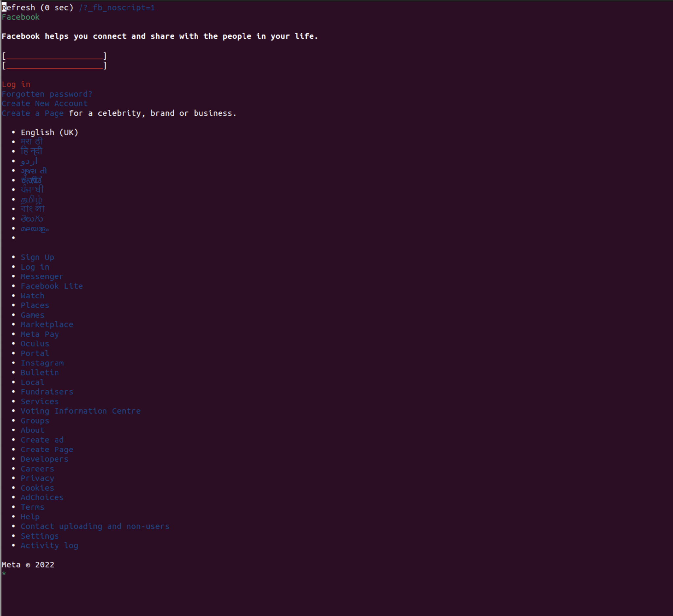Open the Sign Up link
Image resolution: width=673 pixels, height=616 pixels.
tap(37, 257)
